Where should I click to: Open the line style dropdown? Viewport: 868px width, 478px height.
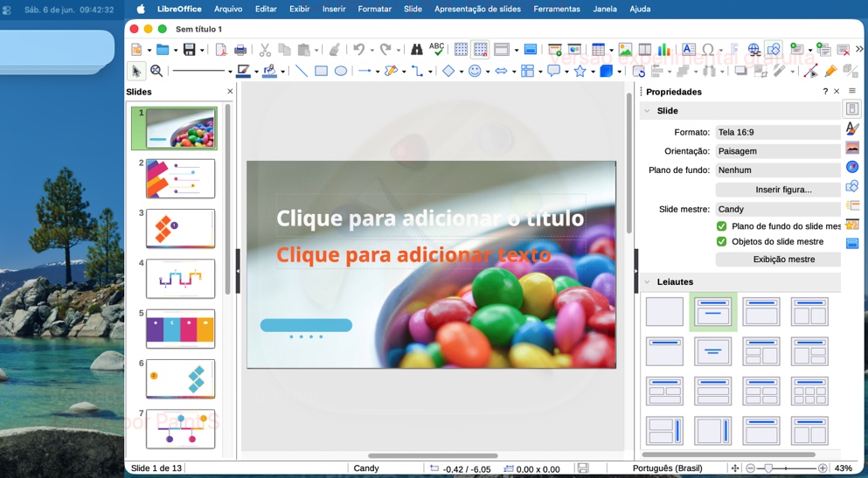click(x=230, y=72)
